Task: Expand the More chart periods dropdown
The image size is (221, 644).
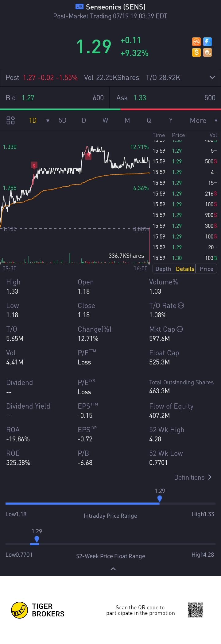Action: pos(216,120)
